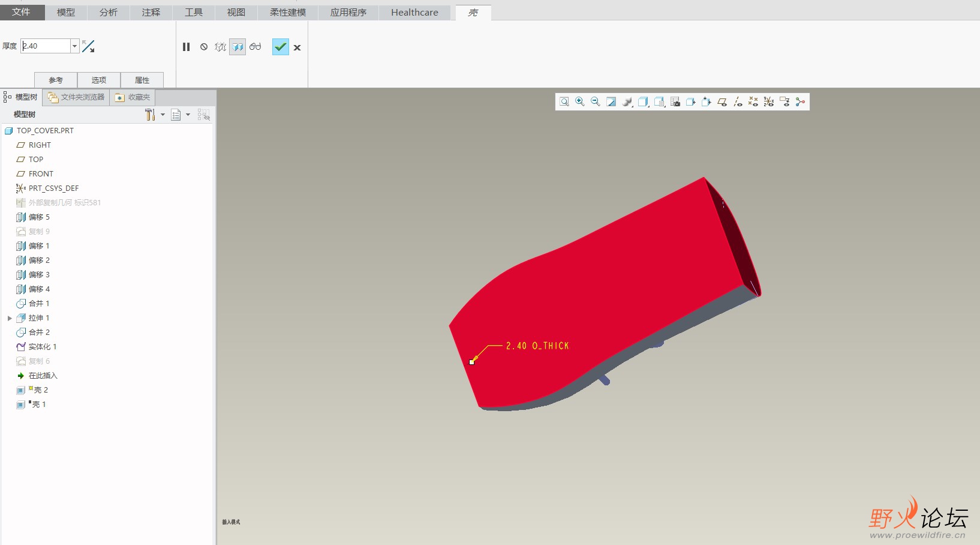Select the 壳 ribbon tab
980x545 pixels.
click(x=473, y=13)
